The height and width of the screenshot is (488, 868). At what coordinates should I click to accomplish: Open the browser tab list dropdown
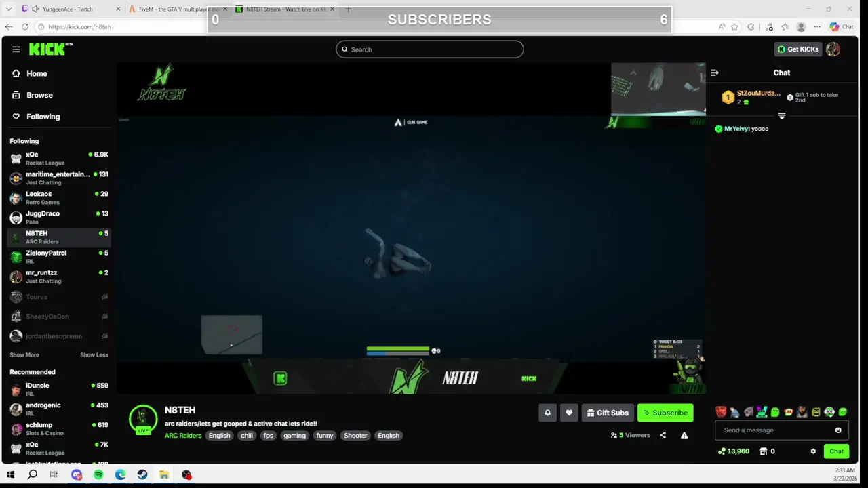9,9
